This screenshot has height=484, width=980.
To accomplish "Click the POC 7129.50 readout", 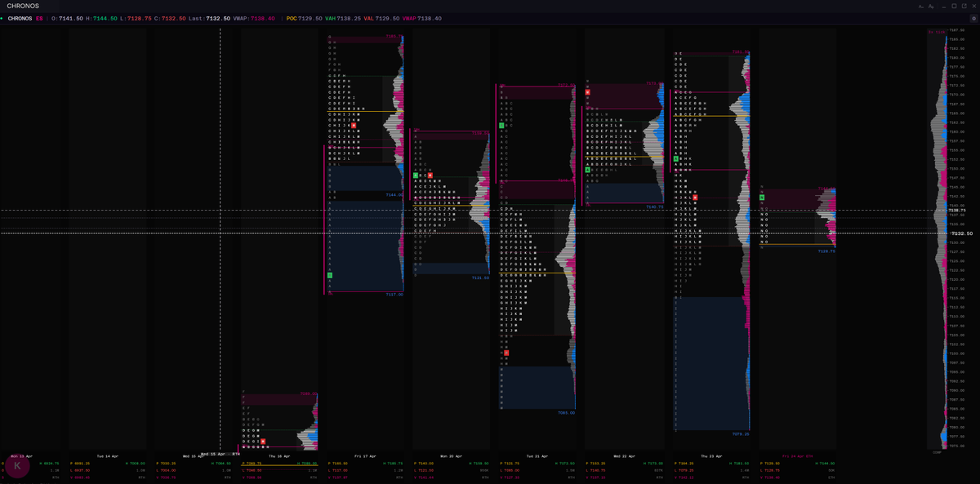I will coord(304,18).
